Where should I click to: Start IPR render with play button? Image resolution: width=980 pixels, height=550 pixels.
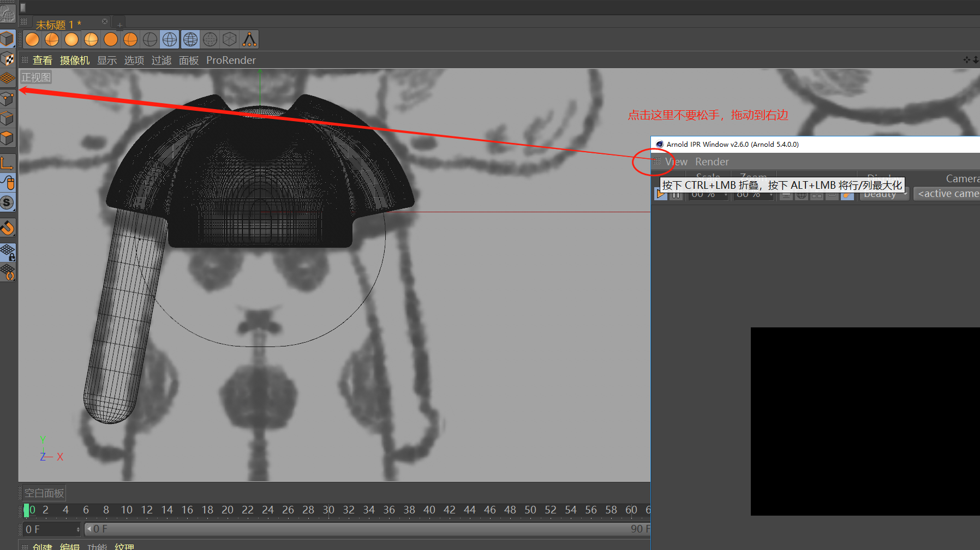661,194
